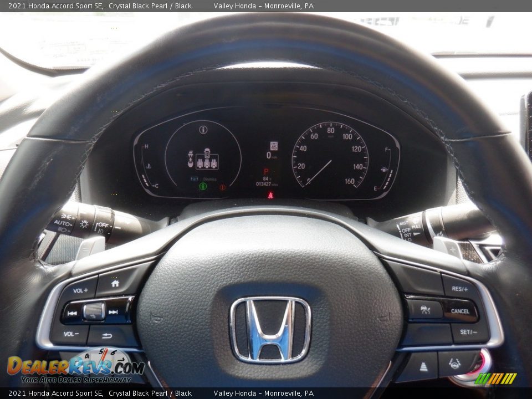Select the OFF label on headlight stalk

(103, 224)
